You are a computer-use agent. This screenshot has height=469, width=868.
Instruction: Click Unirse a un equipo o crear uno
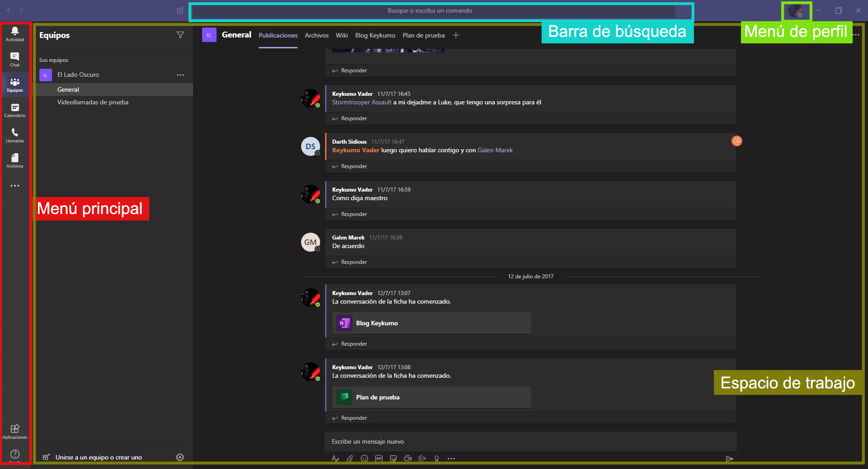point(99,457)
